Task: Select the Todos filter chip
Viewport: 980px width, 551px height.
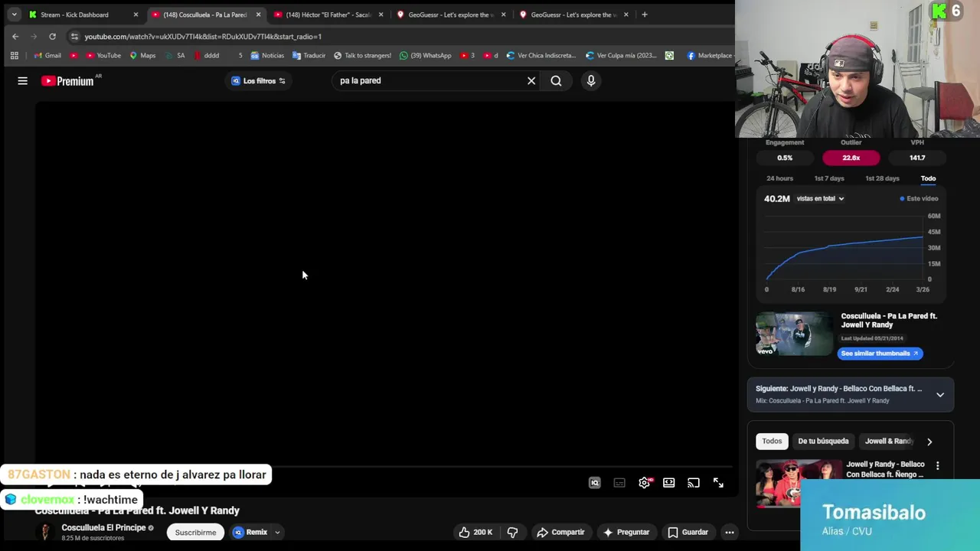Action: (x=772, y=441)
